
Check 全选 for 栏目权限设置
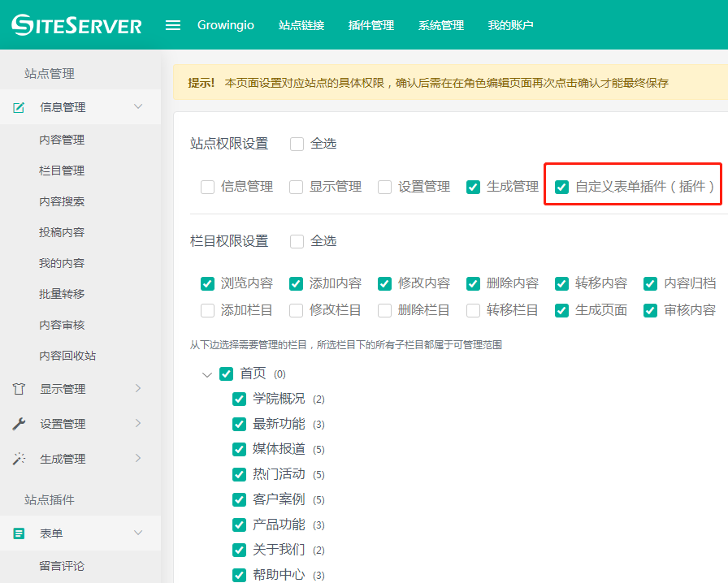(297, 241)
